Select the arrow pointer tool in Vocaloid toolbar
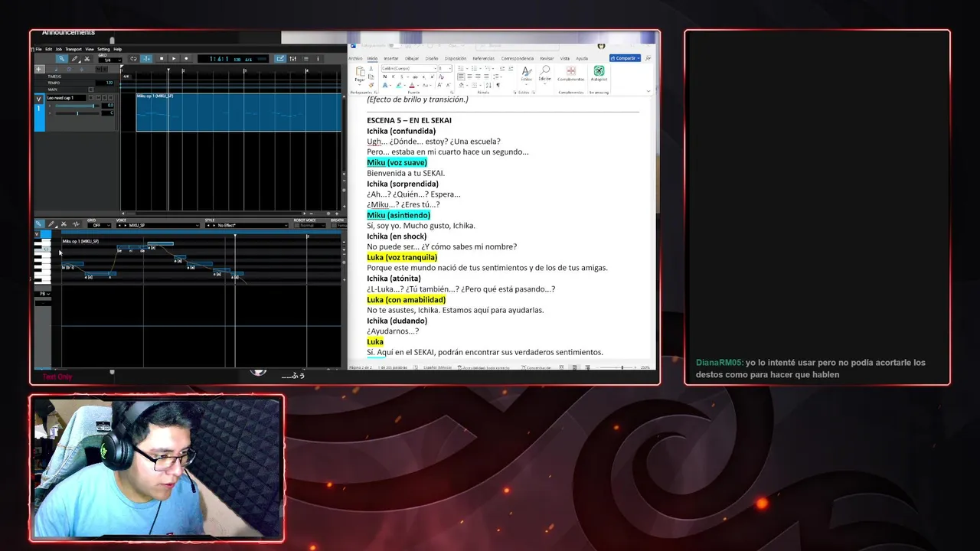This screenshot has height=551, width=980. click(62, 59)
